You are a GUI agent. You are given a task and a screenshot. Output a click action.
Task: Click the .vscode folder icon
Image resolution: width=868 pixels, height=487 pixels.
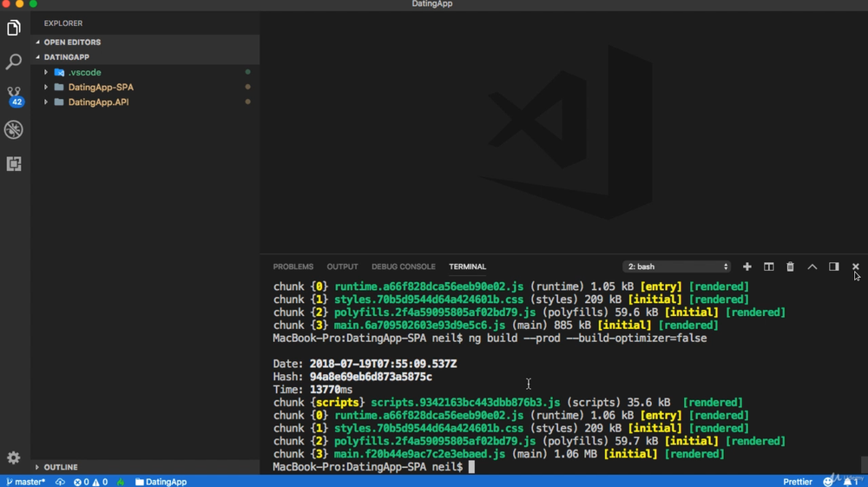(59, 72)
